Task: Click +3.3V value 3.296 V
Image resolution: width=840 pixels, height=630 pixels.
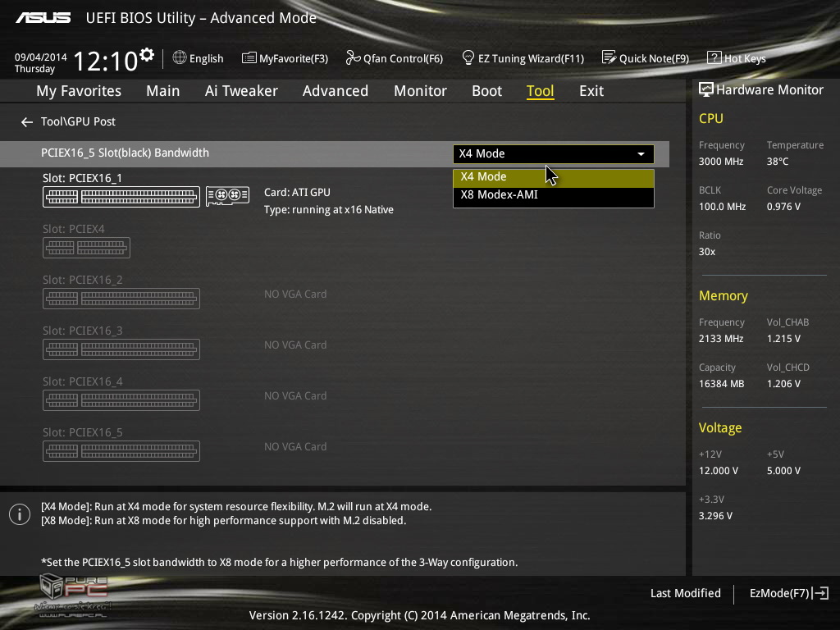Action: [x=715, y=515]
